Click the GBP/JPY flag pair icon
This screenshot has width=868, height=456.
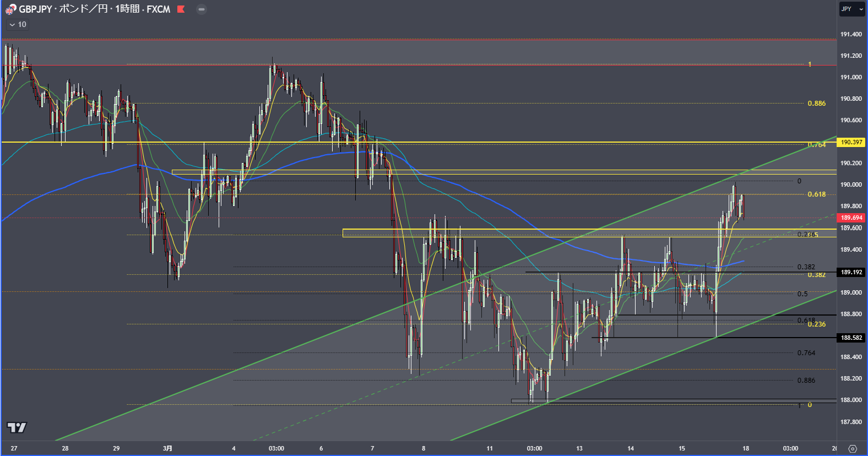tap(10, 9)
